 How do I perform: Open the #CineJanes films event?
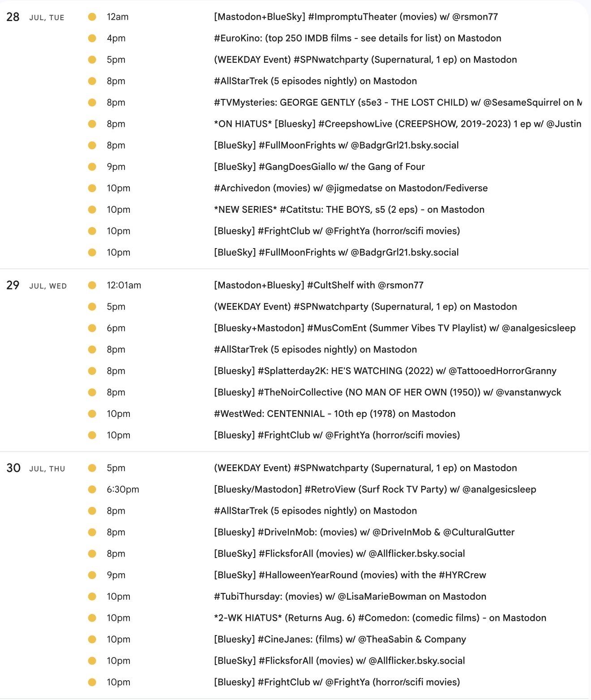tap(340, 640)
